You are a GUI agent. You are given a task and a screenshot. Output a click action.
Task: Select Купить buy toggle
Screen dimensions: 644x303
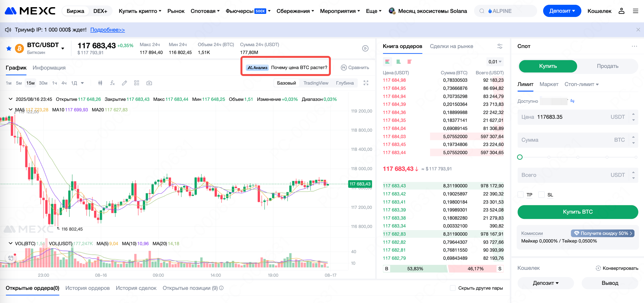coord(548,66)
